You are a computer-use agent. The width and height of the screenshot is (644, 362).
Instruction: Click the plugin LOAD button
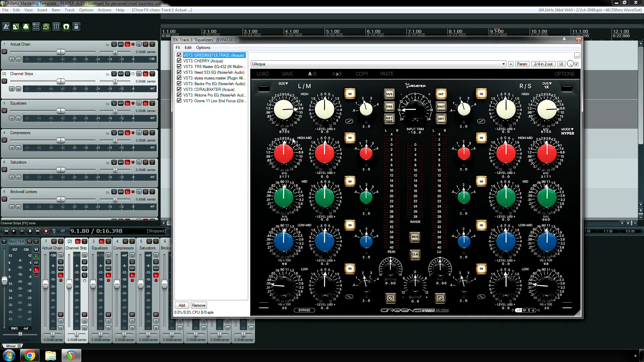point(263,74)
